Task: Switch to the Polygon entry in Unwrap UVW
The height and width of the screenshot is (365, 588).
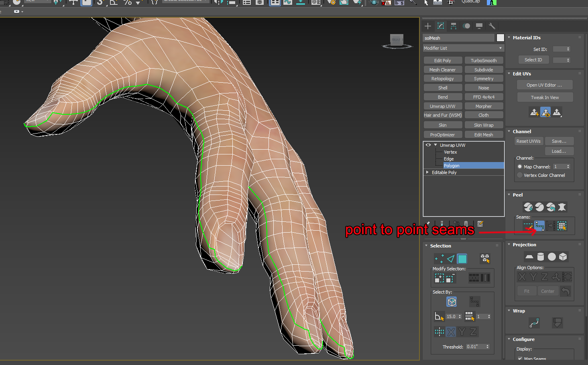Action: 452,165
